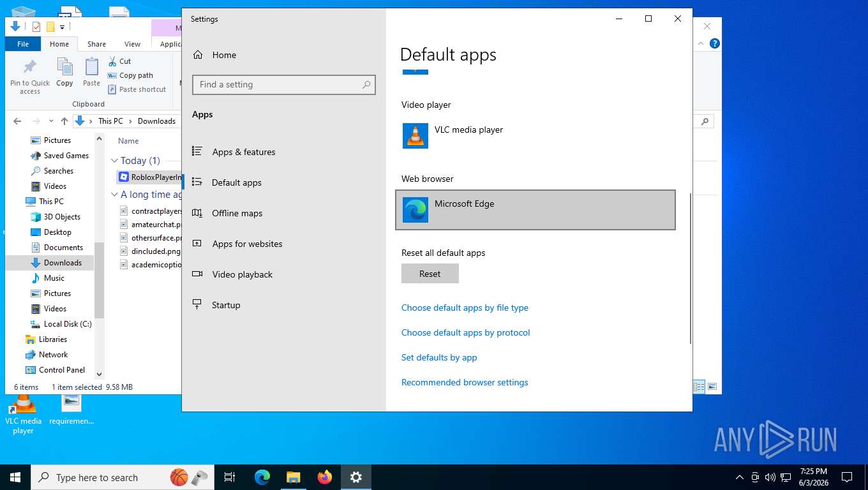Click Cut in Explorer ribbon
This screenshot has width=868, height=490.
tap(119, 61)
